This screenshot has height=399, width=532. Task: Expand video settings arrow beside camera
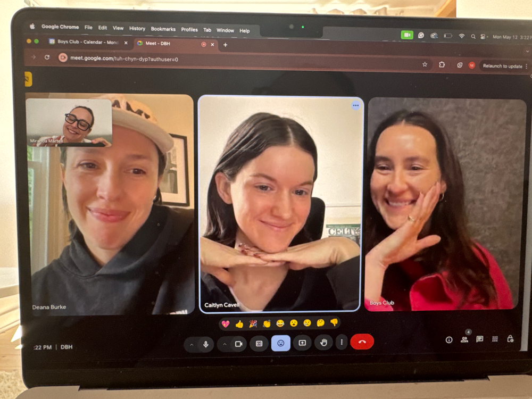pos(225,344)
